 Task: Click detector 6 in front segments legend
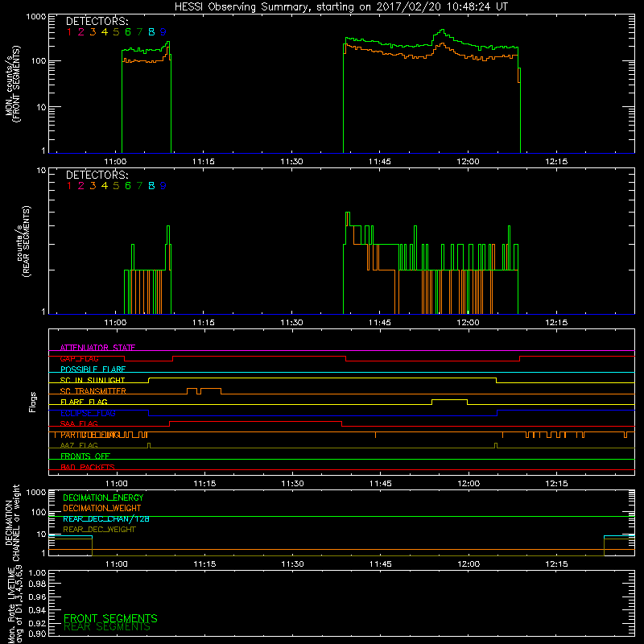pyautogui.click(x=128, y=32)
